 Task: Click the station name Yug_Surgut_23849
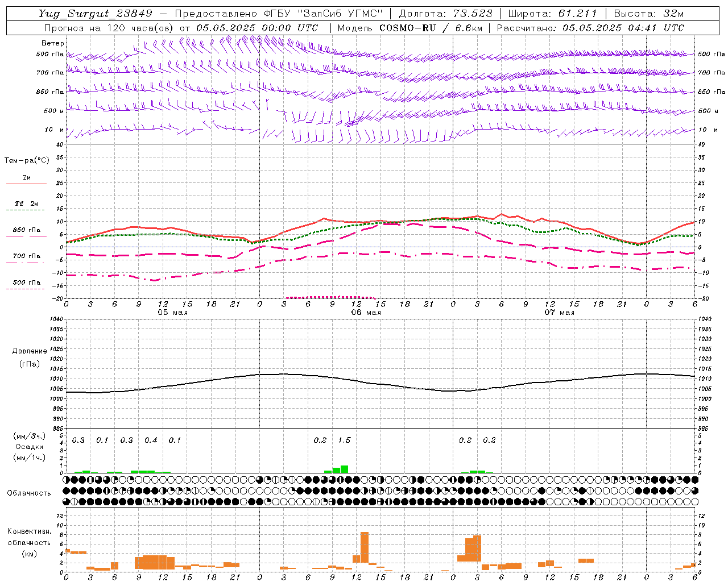click(96, 14)
